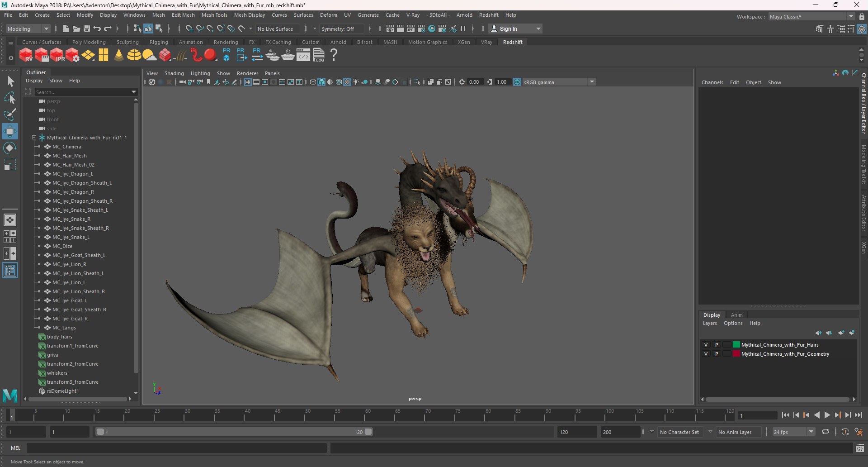868x467 pixels.
Task: Toggle Outliner panel button in toolbox
Action: point(10,271)
